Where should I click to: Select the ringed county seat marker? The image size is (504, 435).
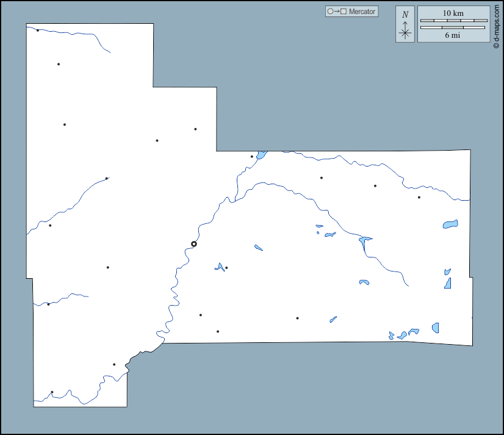point(194,244)
